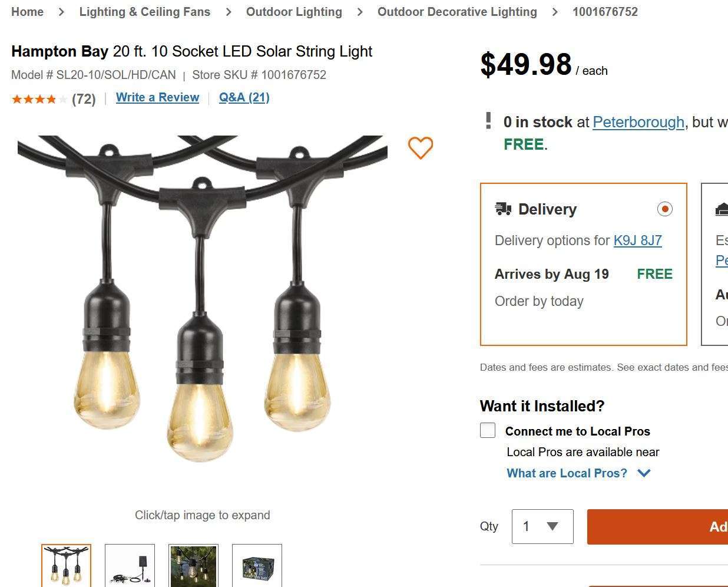Click breadcrumb arrow after Home
This screenshot has height=587, width=728.
61,12
